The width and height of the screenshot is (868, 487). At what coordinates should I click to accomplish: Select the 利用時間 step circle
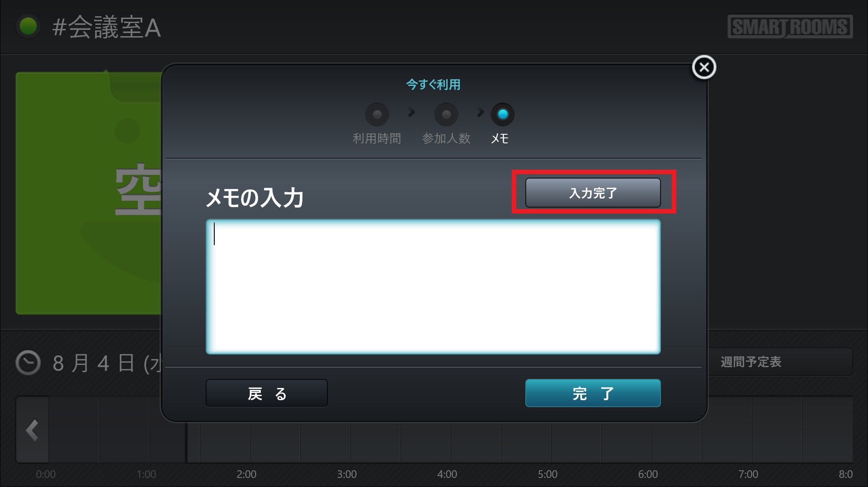(x=377, y=114)
